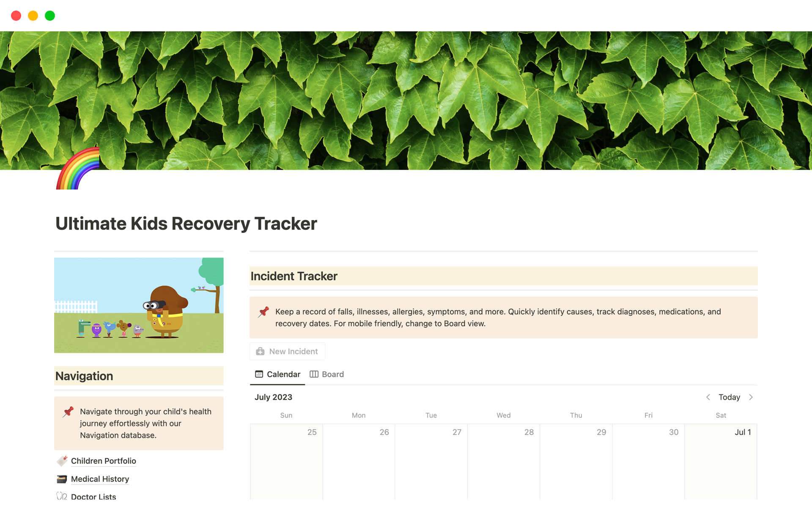Expand the Navigation section
The image size is (812, 508).
84,376
